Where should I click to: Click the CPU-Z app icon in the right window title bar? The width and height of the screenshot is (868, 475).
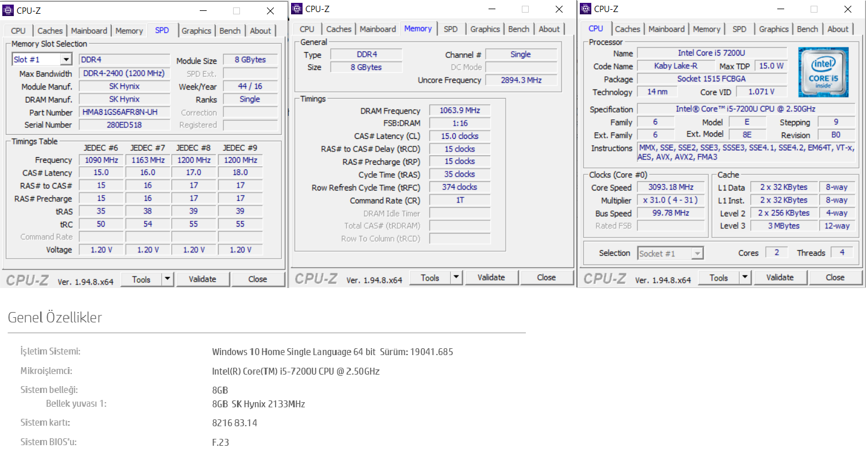[586, 9]
